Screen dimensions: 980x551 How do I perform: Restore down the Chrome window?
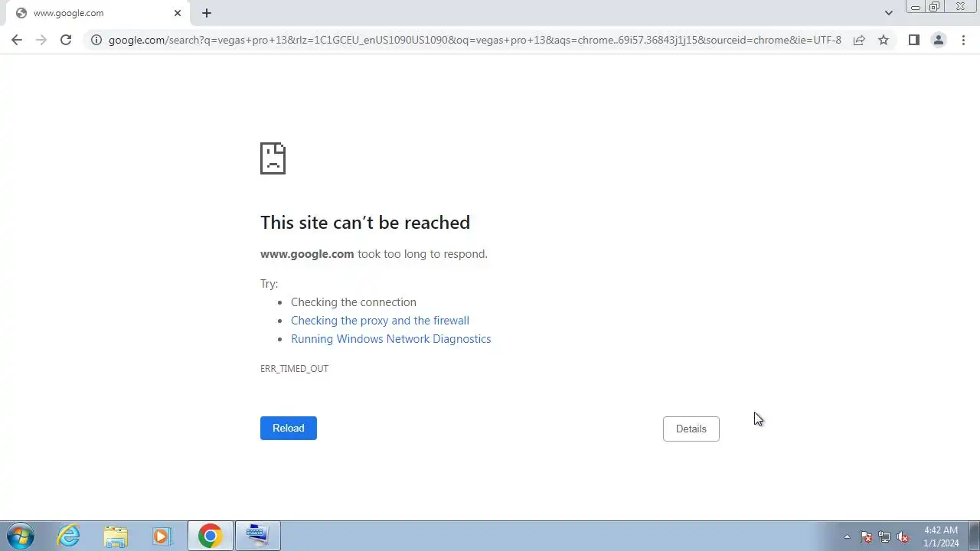click(x=935, y=7)
